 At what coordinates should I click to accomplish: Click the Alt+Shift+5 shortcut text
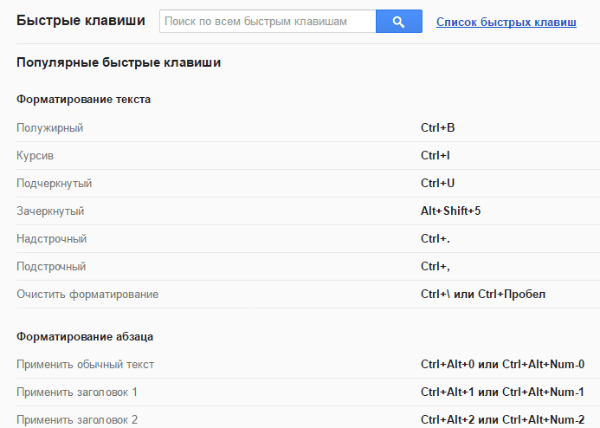(x=450, y=211)
